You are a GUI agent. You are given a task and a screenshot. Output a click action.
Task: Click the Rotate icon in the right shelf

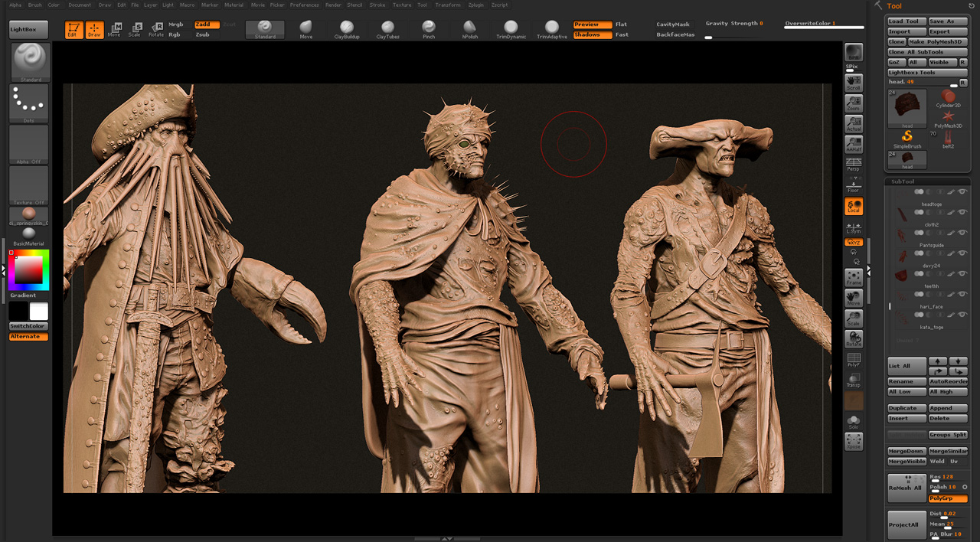pyautogui.click(x=854, y=339)
